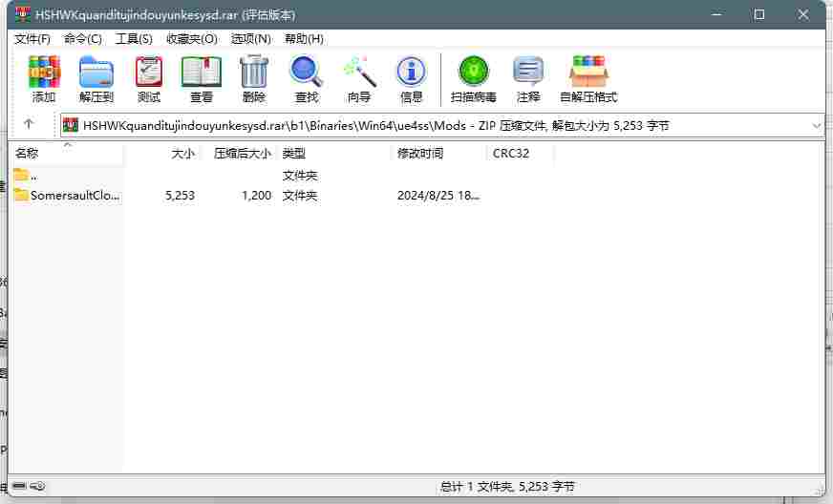This screenshot has height=504, width=833.
Task: Click status bar total 总计 1 文件夹 text
Action: tap(507, 486)
